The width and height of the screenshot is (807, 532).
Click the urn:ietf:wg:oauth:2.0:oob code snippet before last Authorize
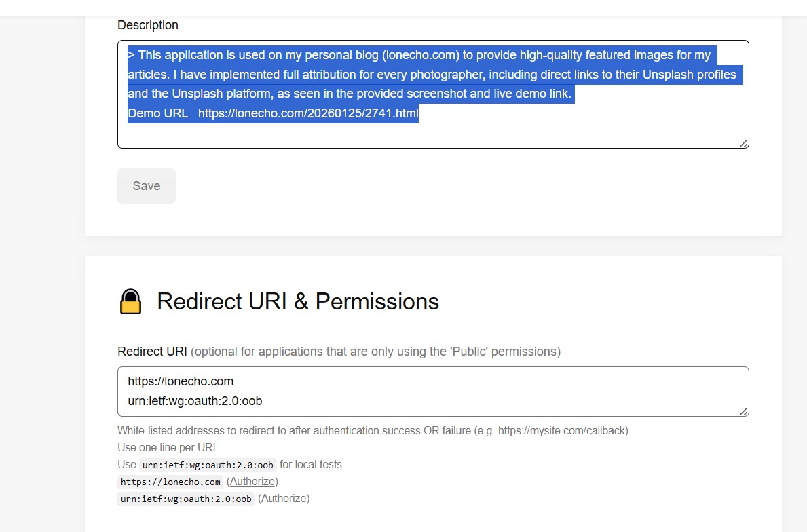(186, 499)
